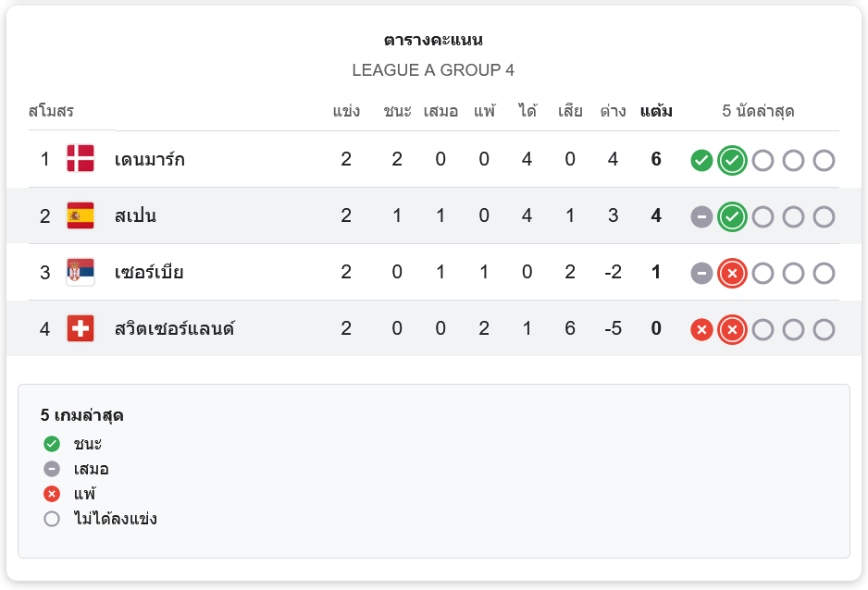
Task: Click the LEAGUE A GROUP 4 heading
Action: (433, 70)
